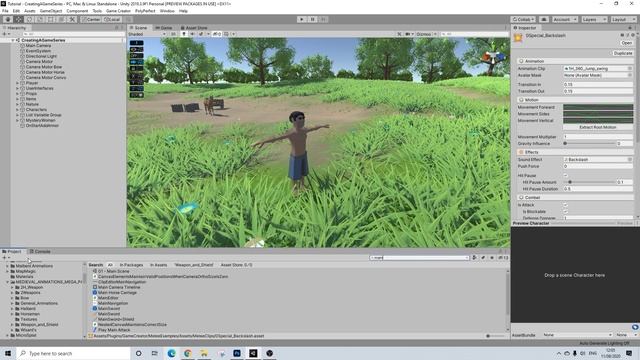Select In Assets search filter
This screenshot has height=360, width=640.
(158, 265)
